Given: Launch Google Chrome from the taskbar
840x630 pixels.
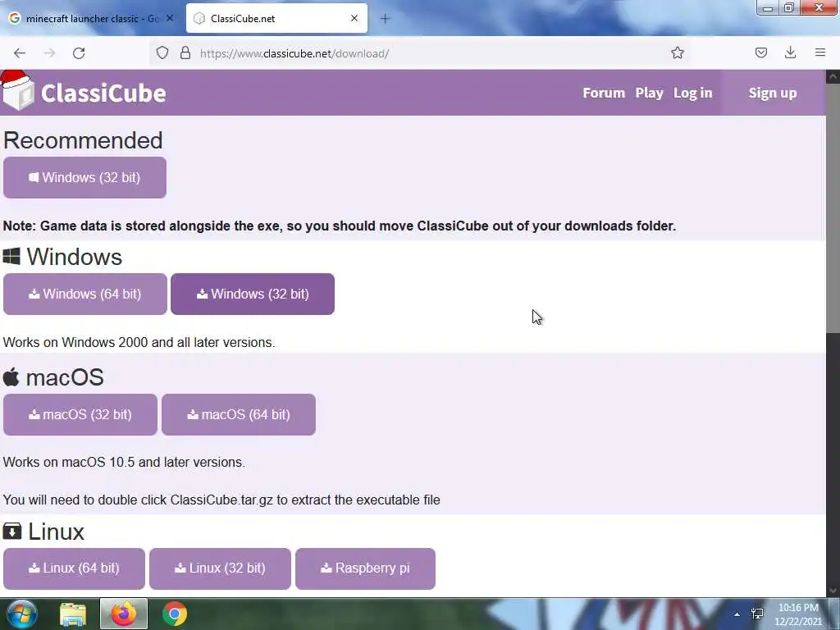Looking at the screenshot, I should coord(175,614).
